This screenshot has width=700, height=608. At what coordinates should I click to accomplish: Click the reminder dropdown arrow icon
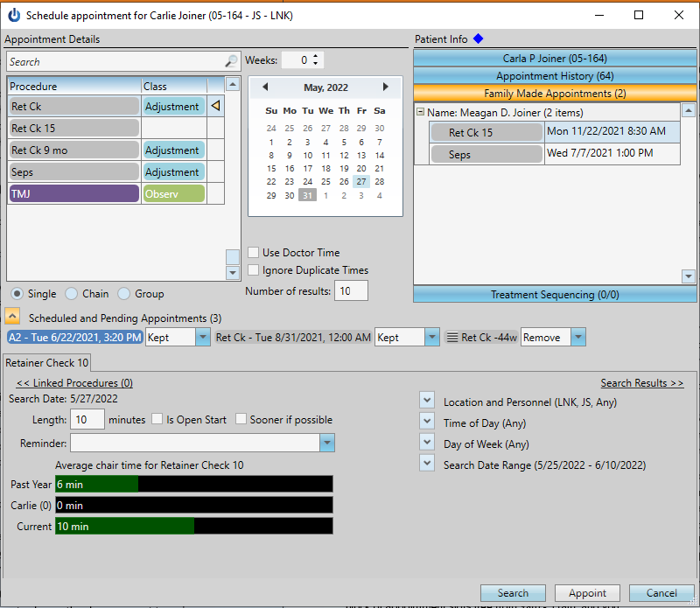pyautogui.click(x=327, y=442)
